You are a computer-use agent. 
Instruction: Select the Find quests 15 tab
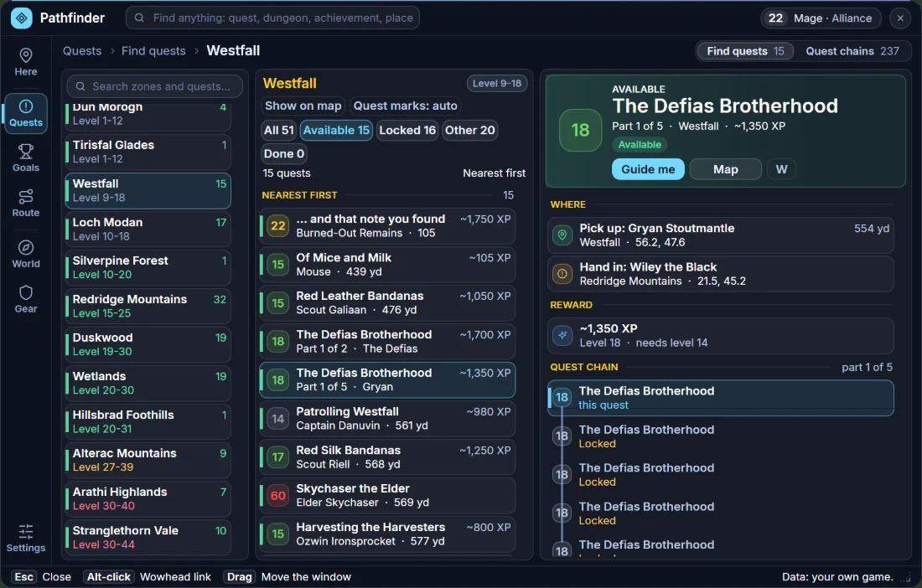coord(745,51)
